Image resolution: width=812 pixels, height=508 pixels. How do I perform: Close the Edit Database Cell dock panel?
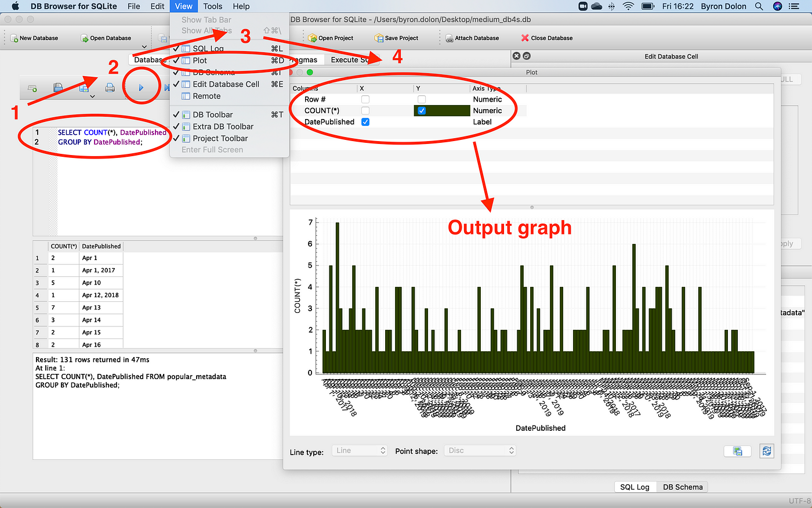point(516,56)
